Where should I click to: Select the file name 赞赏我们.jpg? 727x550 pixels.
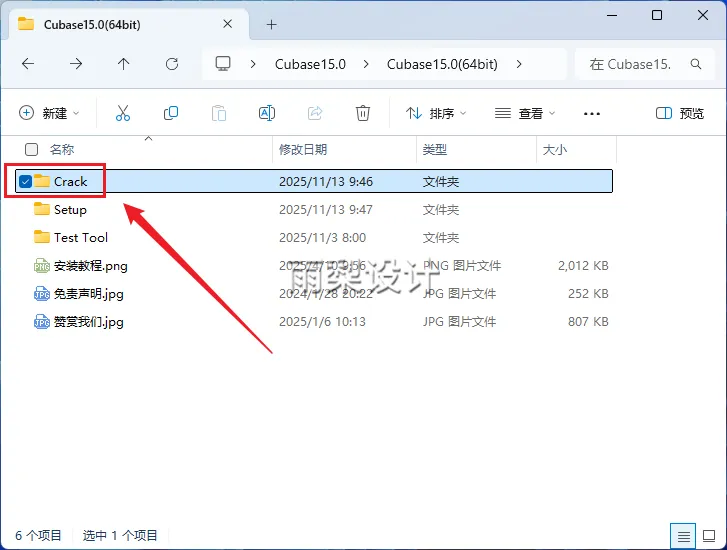[x=89, y=321]
